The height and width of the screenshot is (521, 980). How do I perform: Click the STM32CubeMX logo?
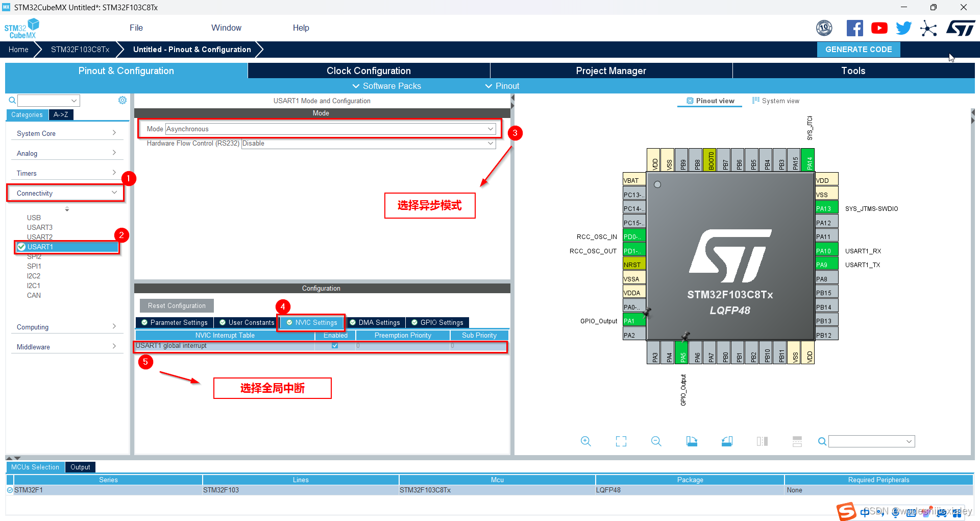pos(22,29)
